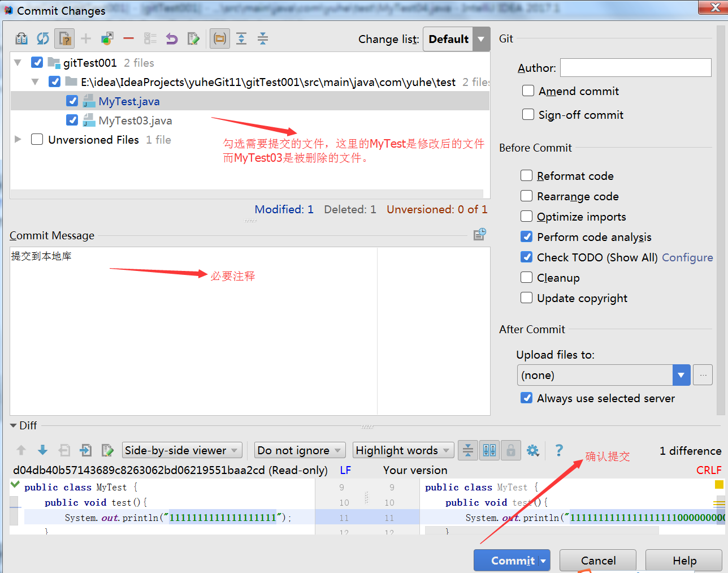Click the server browse ellipsis button
This screenshot has height=573, width=728.
coord(703,375)
